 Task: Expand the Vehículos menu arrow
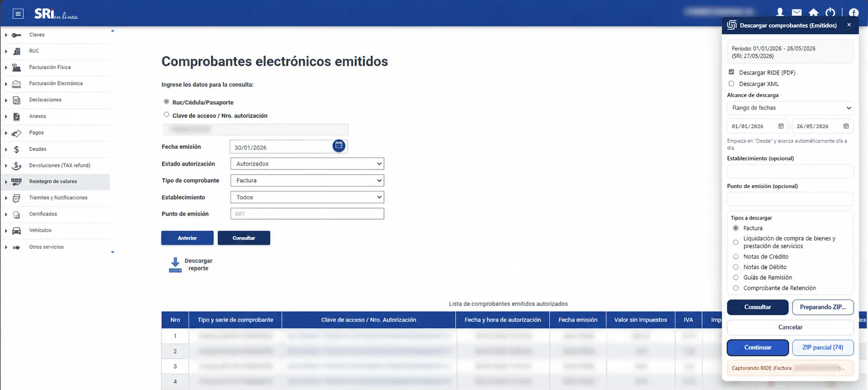click(6, 231)
